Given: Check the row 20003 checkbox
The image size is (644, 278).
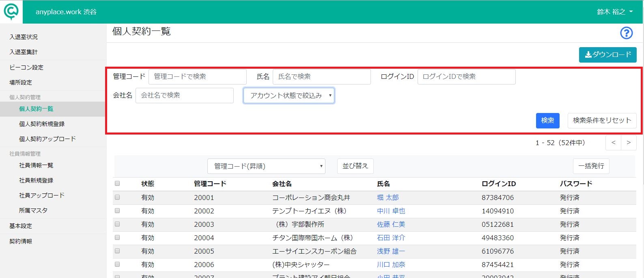Looking at the screenshot, I should (117, 224).
